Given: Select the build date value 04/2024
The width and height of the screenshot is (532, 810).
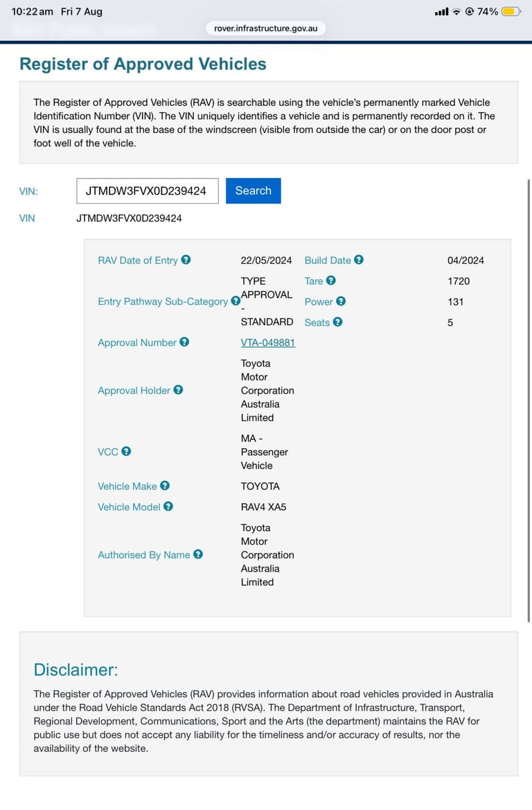Looking at the screenshot, I should (466, 261).
